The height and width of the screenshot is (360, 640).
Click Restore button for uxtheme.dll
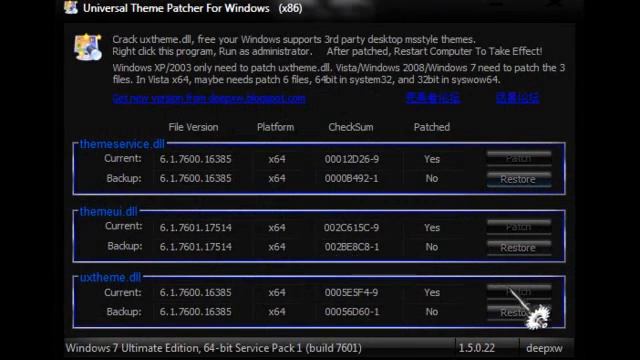click(519, 313)
